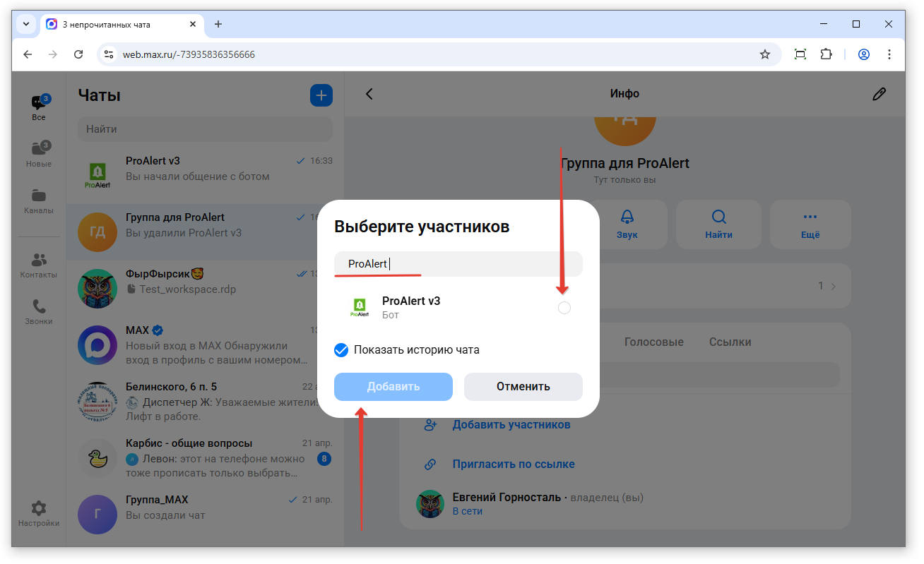Open Chrome's three-dot menu
This screenshot has width=924, height=564.
[889, 54]
